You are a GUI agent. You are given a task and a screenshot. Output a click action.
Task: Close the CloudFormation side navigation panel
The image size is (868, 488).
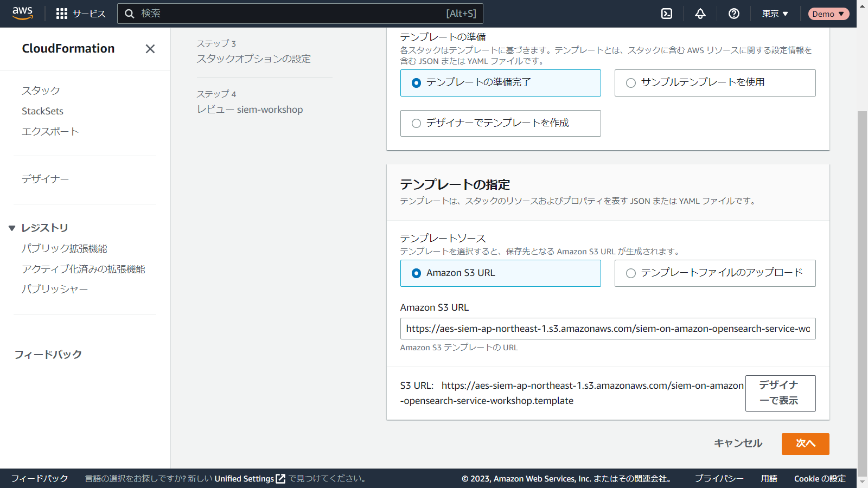(150, 49)
